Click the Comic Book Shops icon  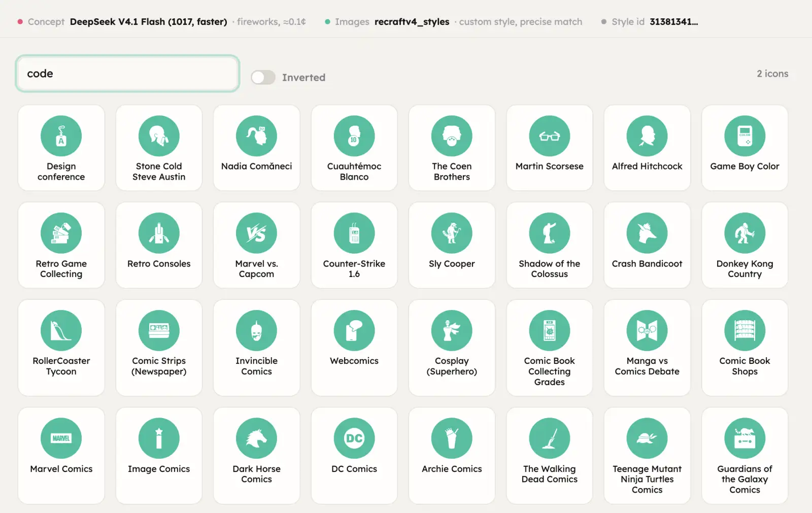(x=745, y=330)
